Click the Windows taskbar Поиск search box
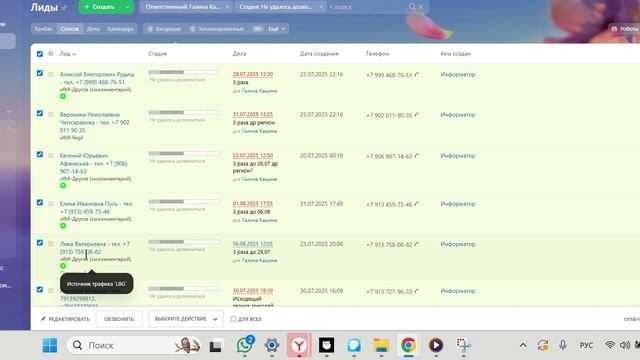Image resolution: width=640 pixels, height=360 pixels. (x=134, y=345)
